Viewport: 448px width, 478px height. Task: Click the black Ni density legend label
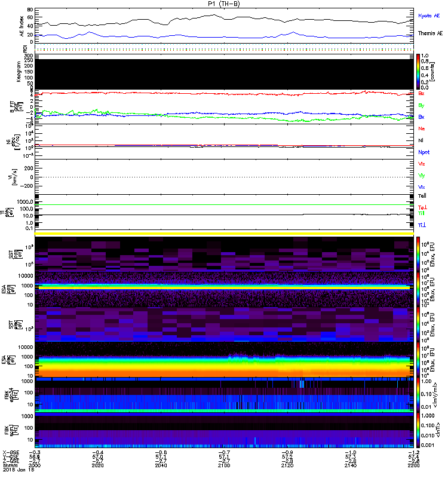[x=421, y=140]
